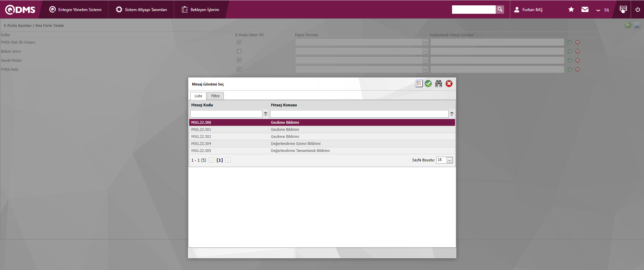The height and width of the screenshot is (270, 644).
Task: Click the Mesaj Kodu column header
Action: coord(202,105)
